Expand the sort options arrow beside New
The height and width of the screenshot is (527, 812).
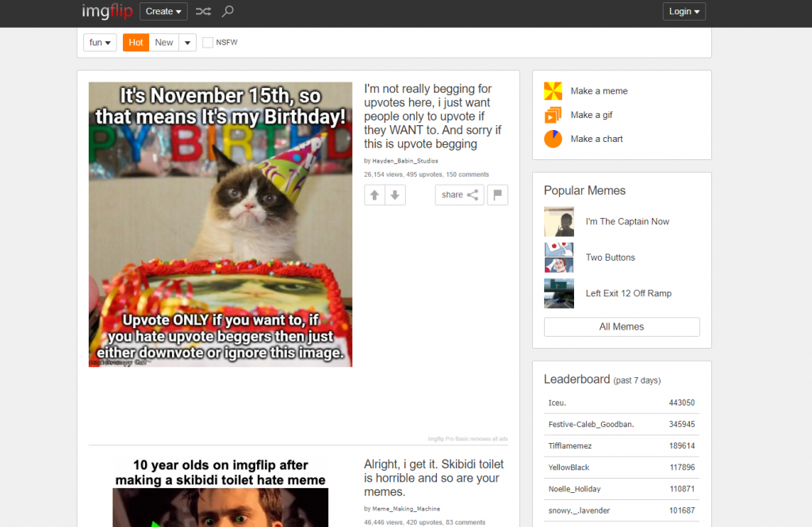click(187, 43)
